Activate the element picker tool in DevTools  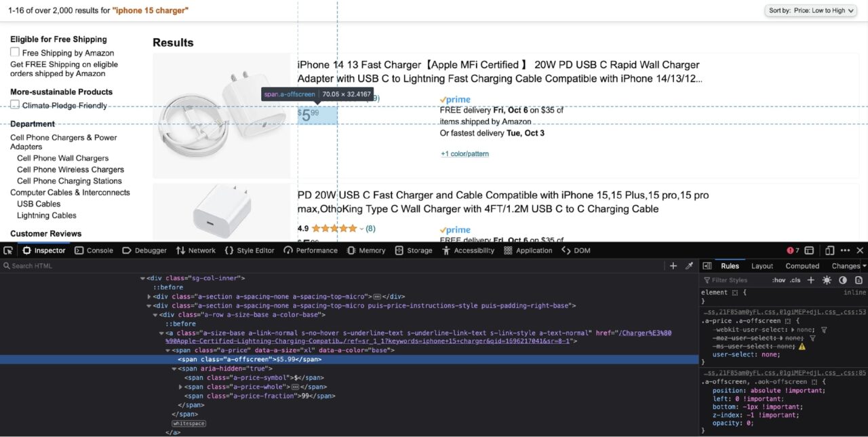[x=8, y=250]
